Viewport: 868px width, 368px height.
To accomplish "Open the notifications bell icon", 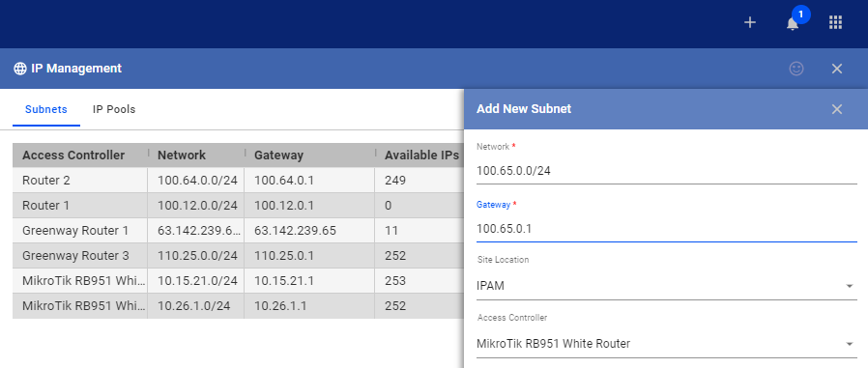I will pos(793,24).
